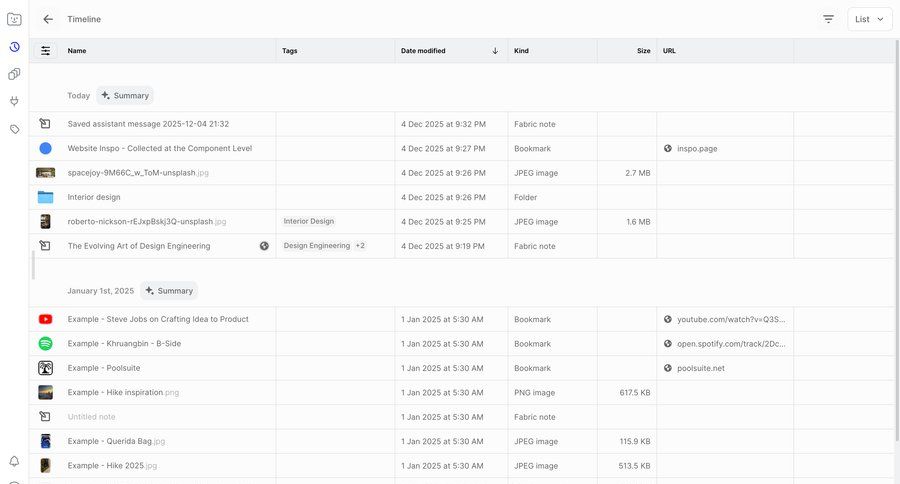
Task: Click the Summary button for Today
Action: click(x=125, y=96)
